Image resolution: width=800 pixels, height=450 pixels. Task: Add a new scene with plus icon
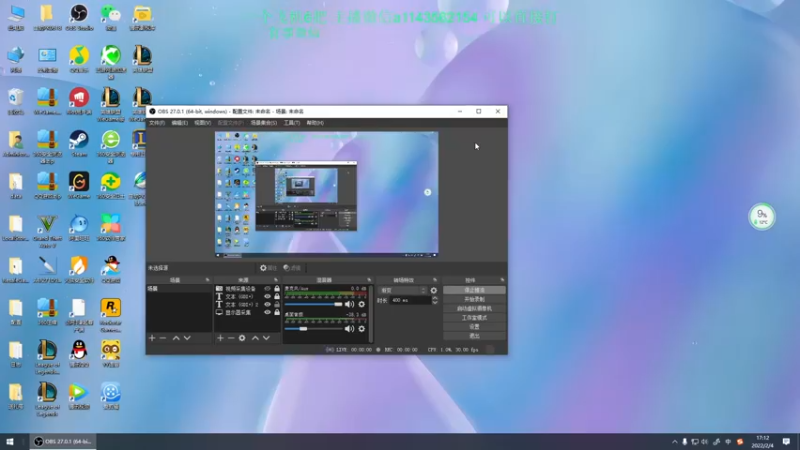point(152,338)
